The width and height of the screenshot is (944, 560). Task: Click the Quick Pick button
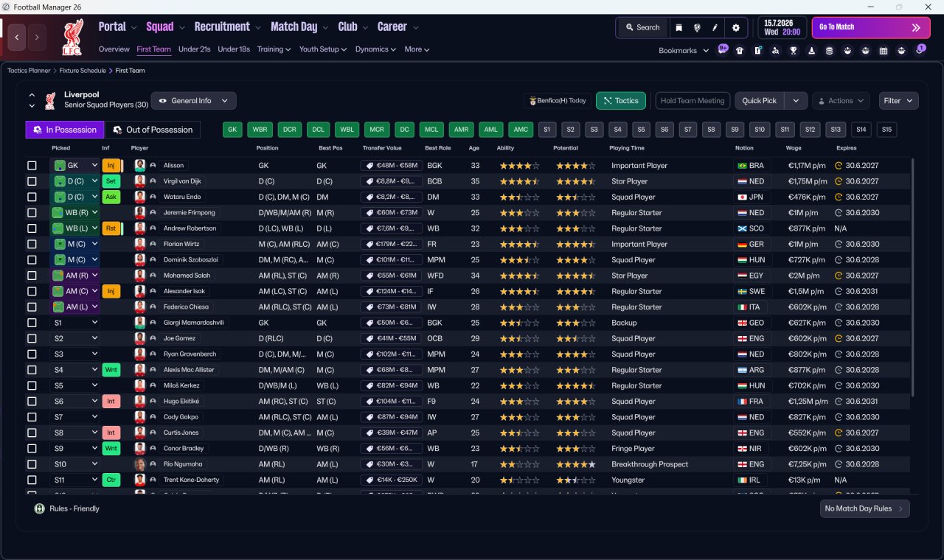pyautogui.click(x=760, y=101)
